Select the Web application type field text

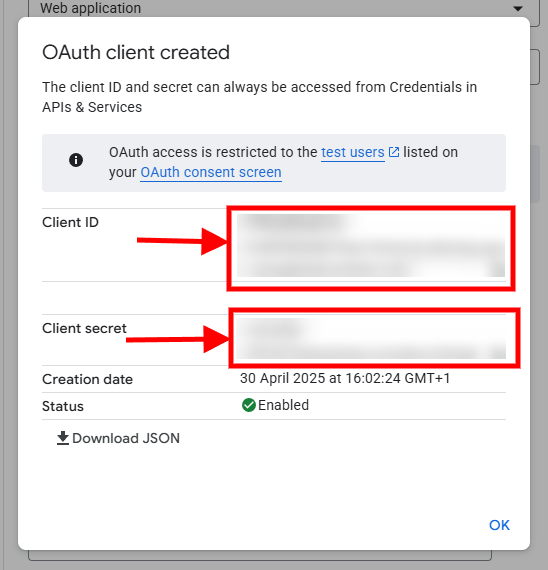click(x=91, y=8)
